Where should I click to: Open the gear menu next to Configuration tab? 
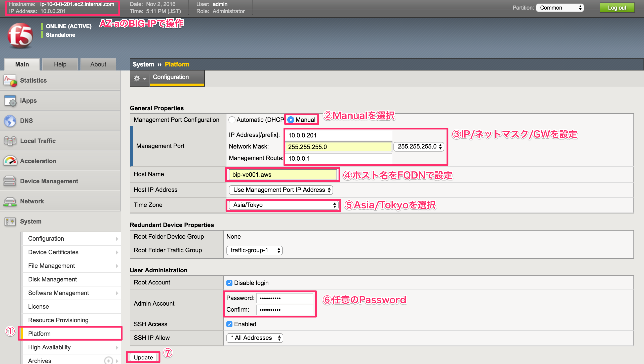pyautogui.click(x=139, y=78)
